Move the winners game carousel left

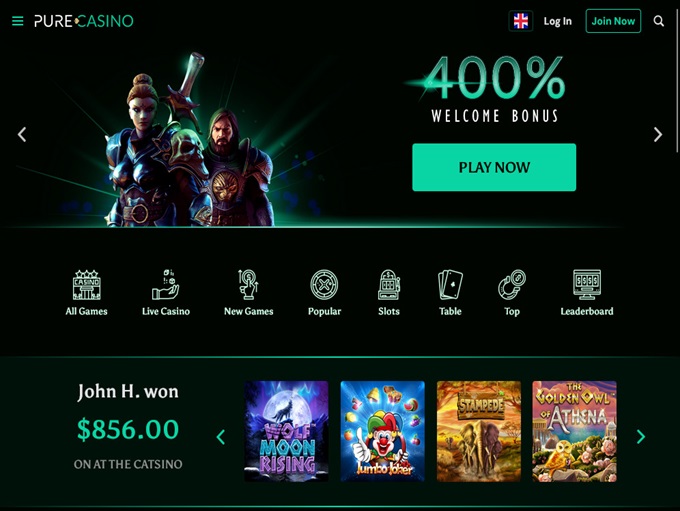[221, 436]
